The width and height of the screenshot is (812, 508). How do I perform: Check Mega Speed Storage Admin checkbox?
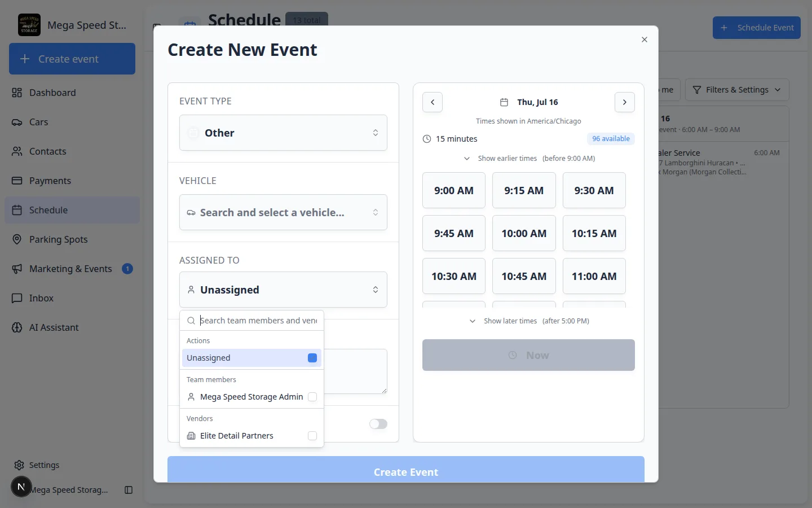pos(312,397)
